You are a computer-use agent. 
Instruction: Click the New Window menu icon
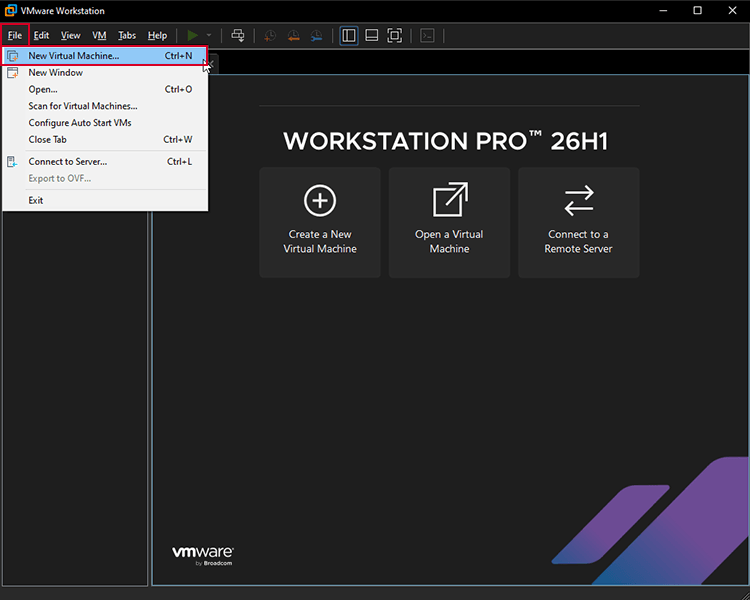12,73
